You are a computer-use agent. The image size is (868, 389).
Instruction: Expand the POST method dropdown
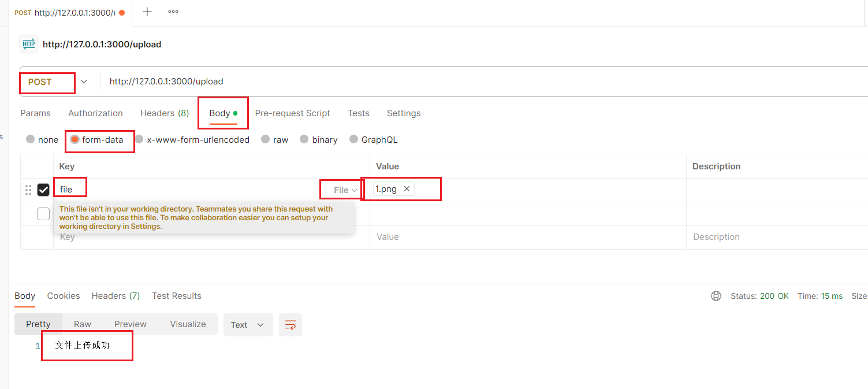pos(84,81)
